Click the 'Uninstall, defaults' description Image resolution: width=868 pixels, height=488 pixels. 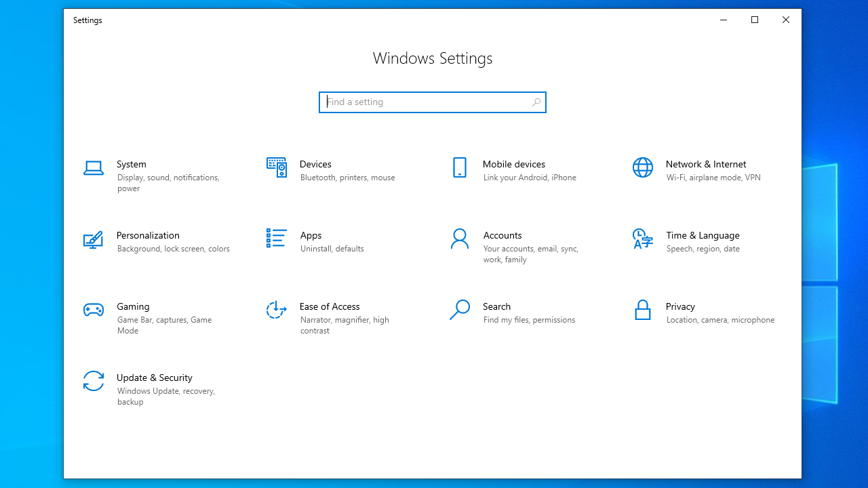click(332, 249)
